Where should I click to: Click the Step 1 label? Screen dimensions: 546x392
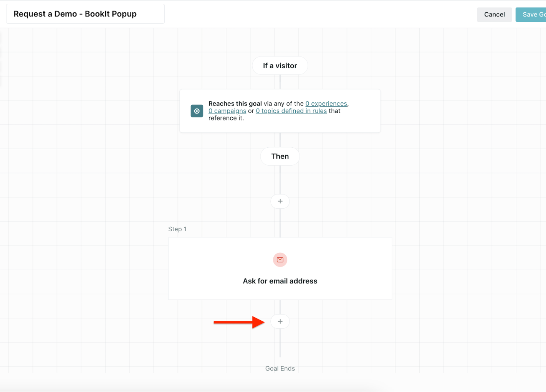pyautogui.click(x=177, y=229)
